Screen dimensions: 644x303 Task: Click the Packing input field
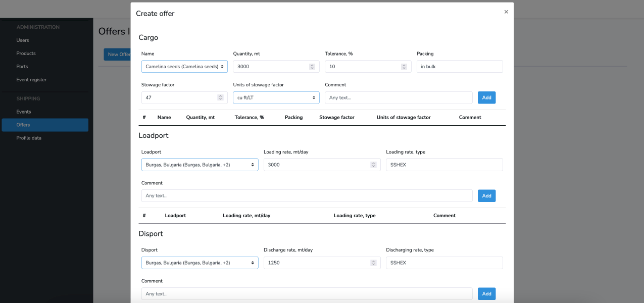tap(459, 67)
